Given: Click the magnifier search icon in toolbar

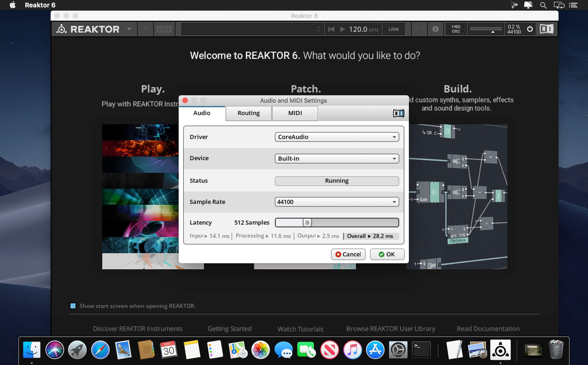Looking at the screenshot, I should pyautogui.click(x=145, y=29).
